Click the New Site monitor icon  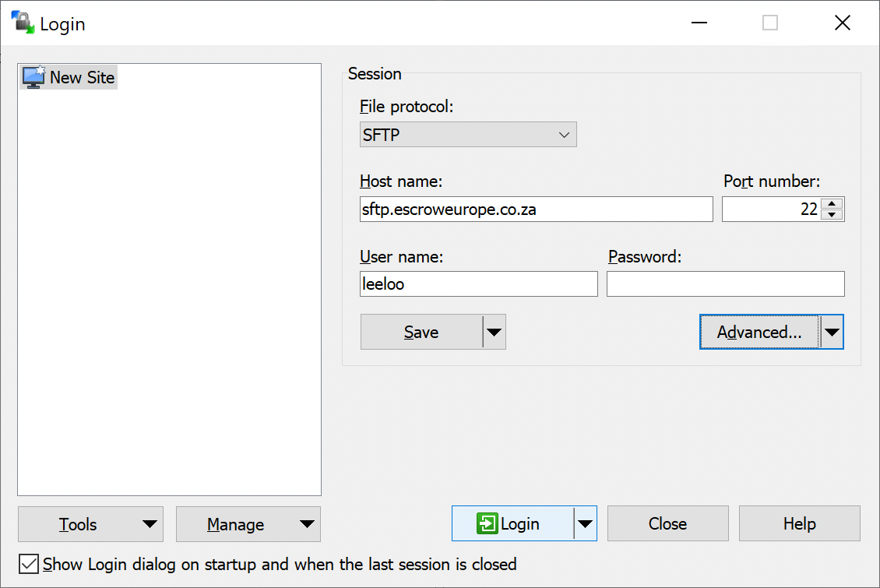tap(33, 77)
